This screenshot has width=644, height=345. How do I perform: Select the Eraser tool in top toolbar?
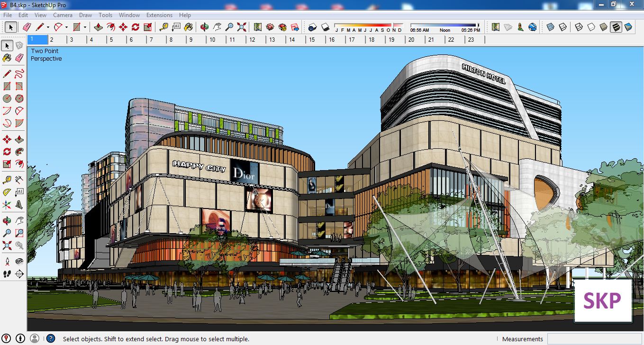[27, 27]
